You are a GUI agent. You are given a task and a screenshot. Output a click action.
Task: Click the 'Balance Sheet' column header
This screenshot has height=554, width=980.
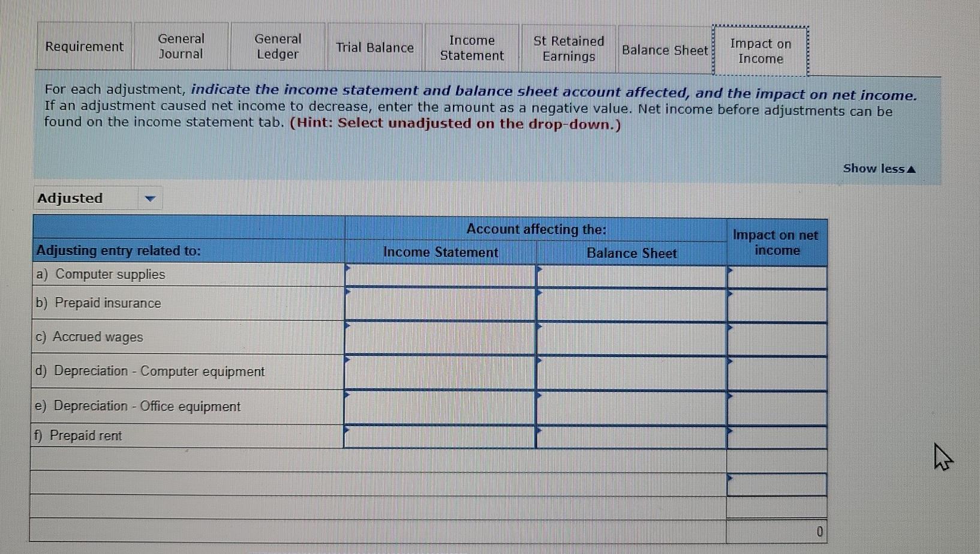[x=632, y=253]
